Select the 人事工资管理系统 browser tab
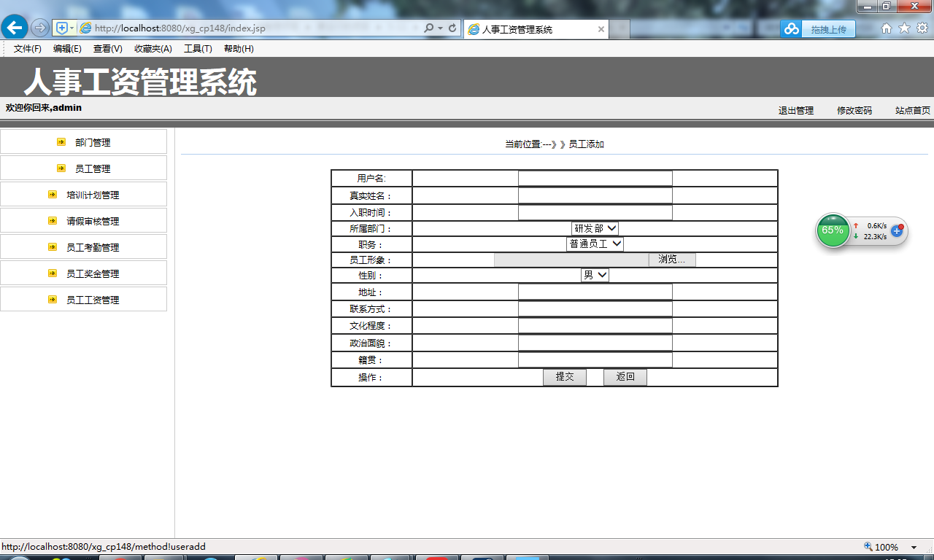 [536, 29]
